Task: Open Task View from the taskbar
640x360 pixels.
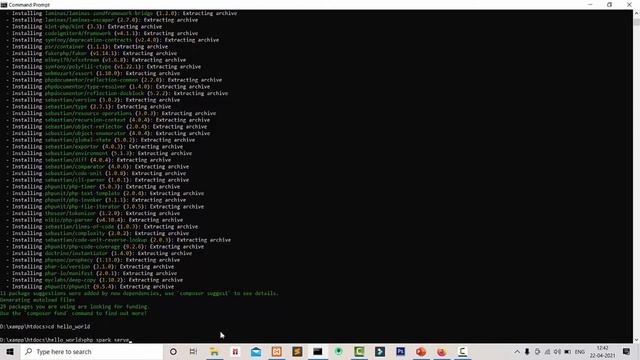Action: (193, 351)
